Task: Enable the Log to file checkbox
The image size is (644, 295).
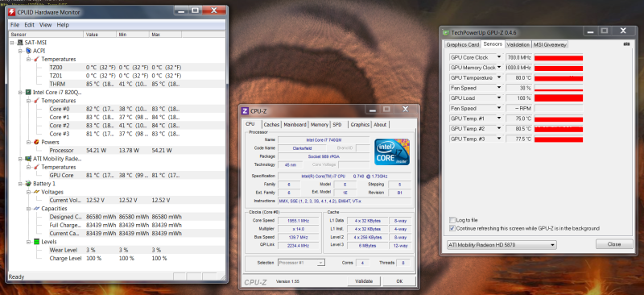Action: coord(452,220)
